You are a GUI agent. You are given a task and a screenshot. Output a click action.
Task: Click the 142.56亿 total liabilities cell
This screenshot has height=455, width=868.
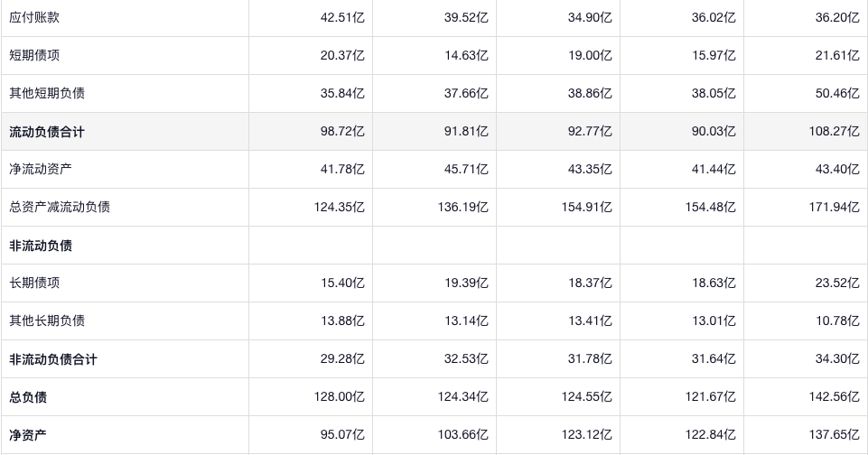[x=834, y=397]
